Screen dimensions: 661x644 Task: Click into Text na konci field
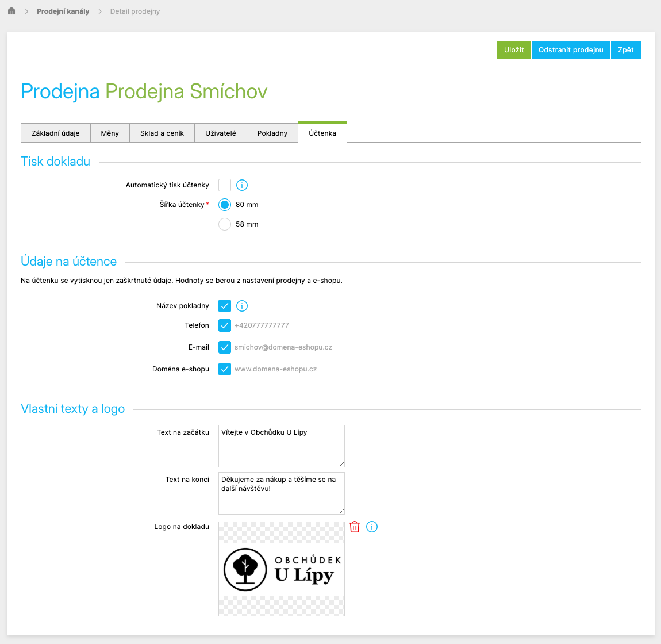pos(281,493)
